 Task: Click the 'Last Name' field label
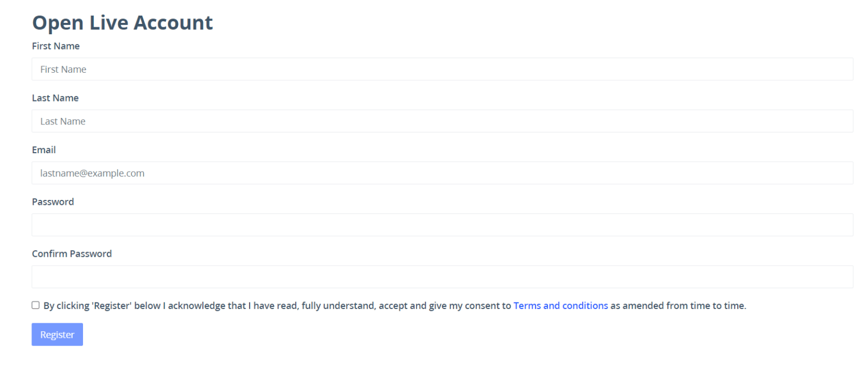tap(55, 98)
